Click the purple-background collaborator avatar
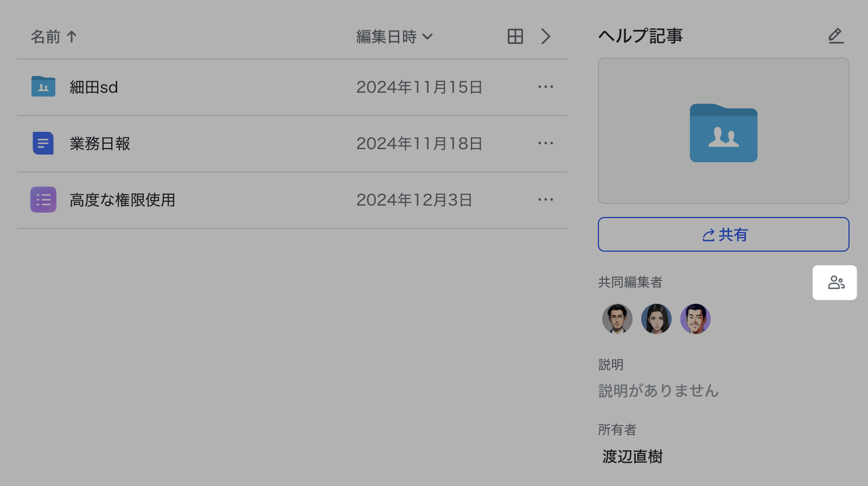This screenshot has height=486, width=868. tap(695, 318)
